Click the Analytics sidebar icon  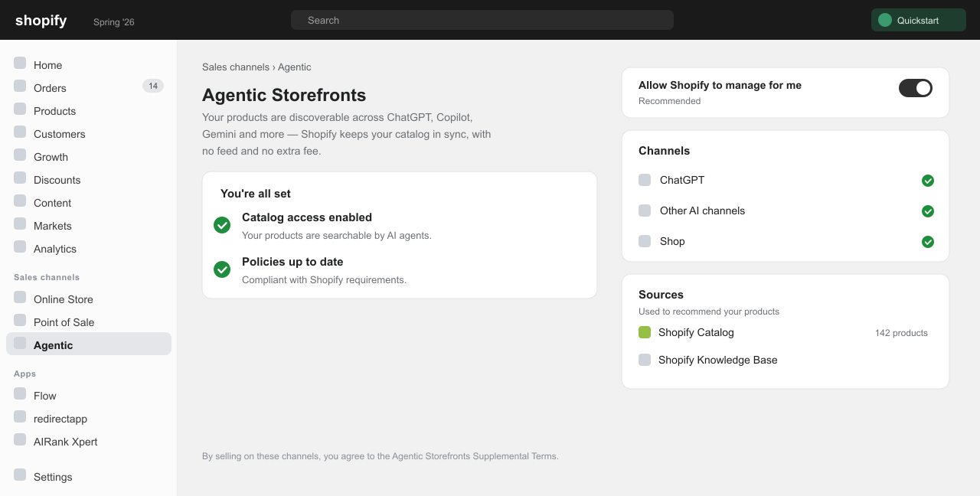click(20, 246)
